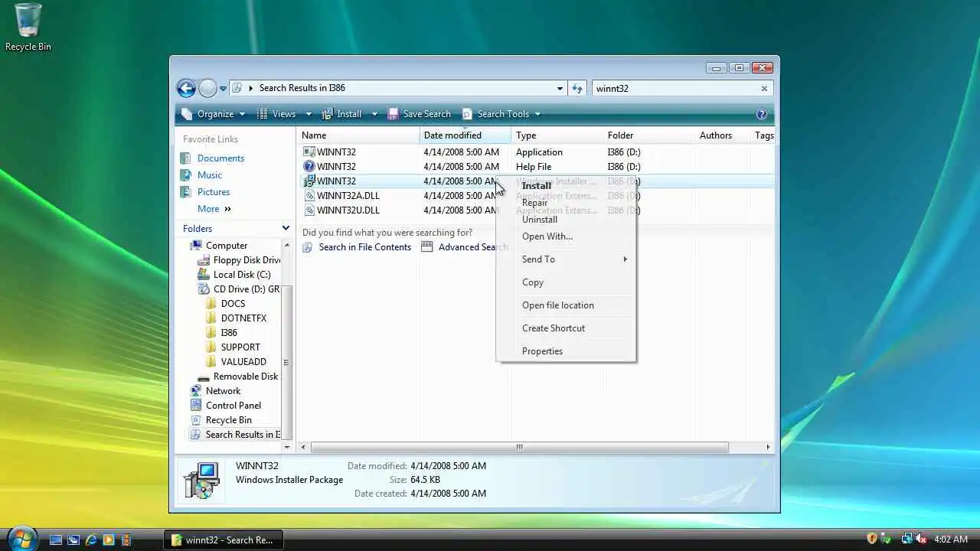Image resolution: width=980 pixels, height=551 pixels.
Task: Click the address bar path Search Results in I386
Action: 302,88
